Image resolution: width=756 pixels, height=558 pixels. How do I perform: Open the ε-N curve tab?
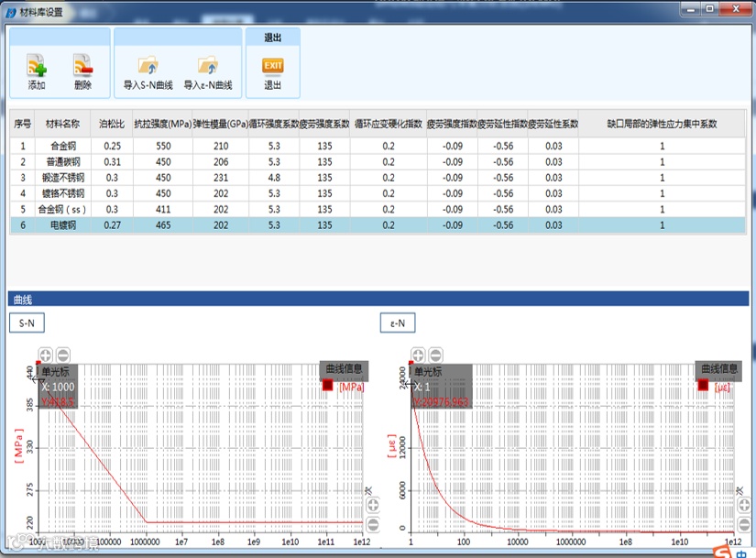coord(398,323)
